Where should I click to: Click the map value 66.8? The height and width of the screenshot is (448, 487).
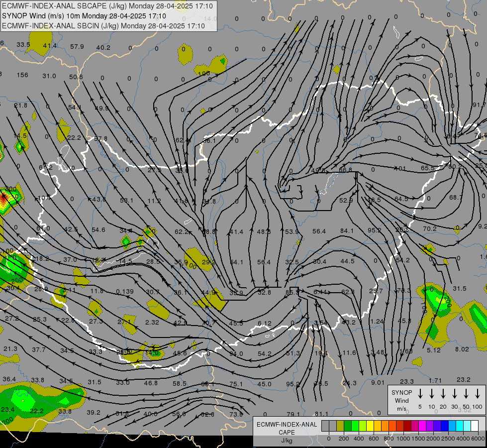[x=345, y=170]
